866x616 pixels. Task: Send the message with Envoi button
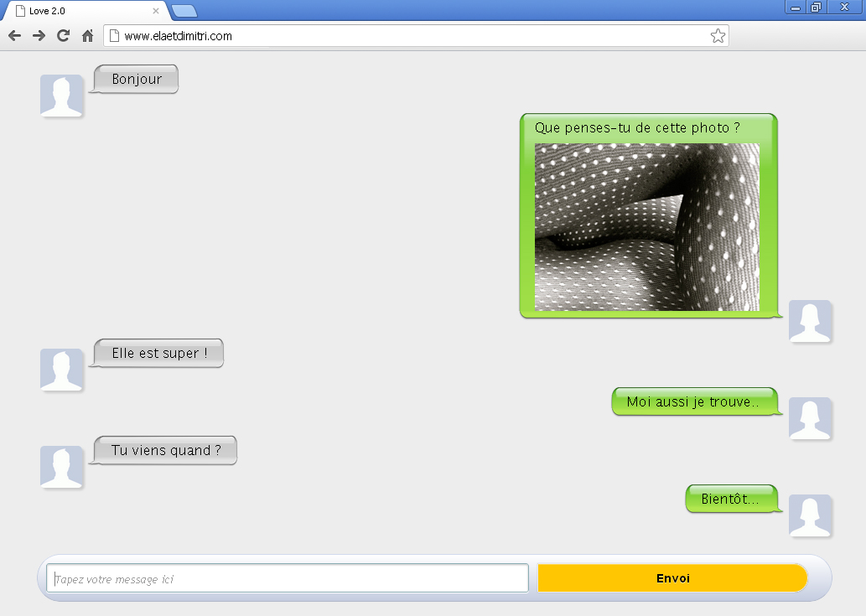[x=672, y=578]
